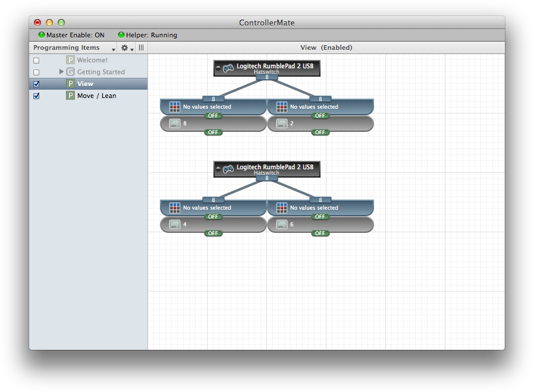Click the G group icon beside Getting Started
The width and height of the screenshot is (534, 392).
click(x=70, y=72)
